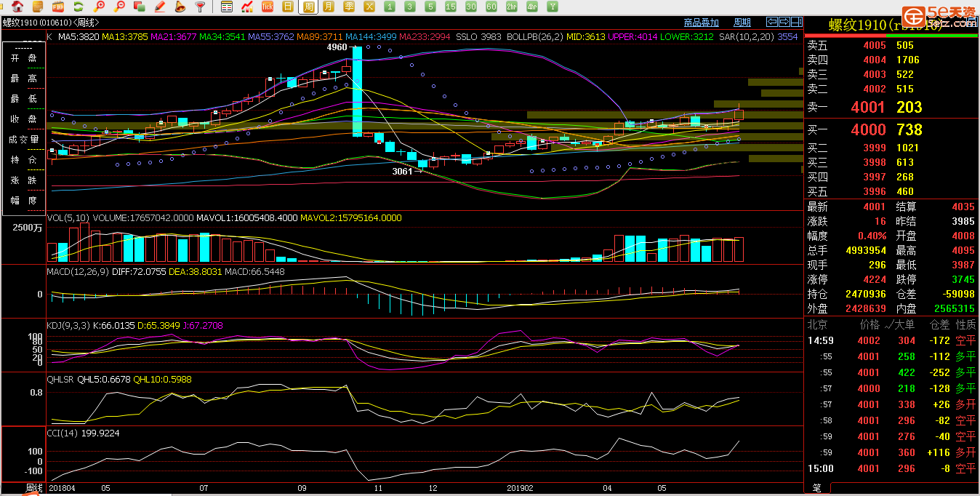Select the monthly 月 period
Screen dimensions: 980x496
(x=329, y=7)
